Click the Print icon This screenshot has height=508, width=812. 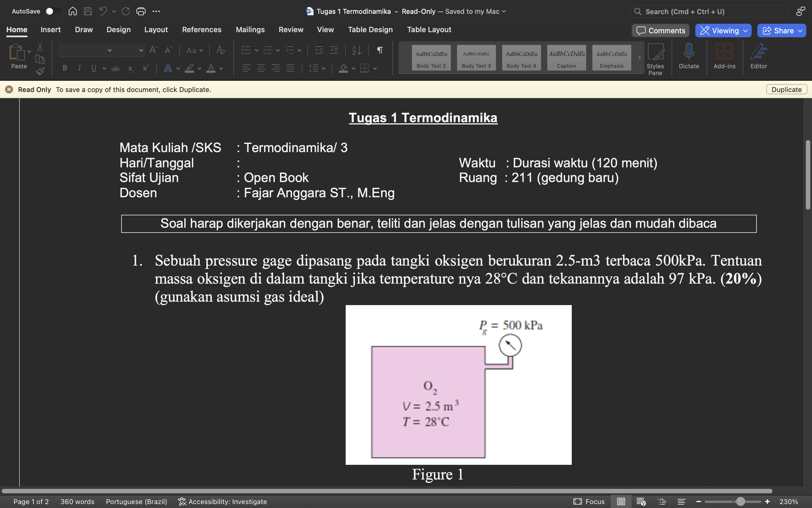pos(141,11)
